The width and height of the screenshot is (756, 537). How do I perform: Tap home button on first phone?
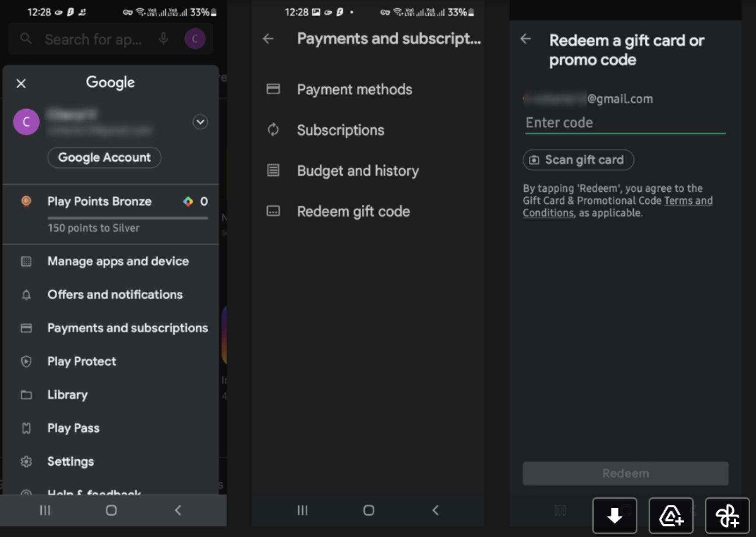point(111,510)
